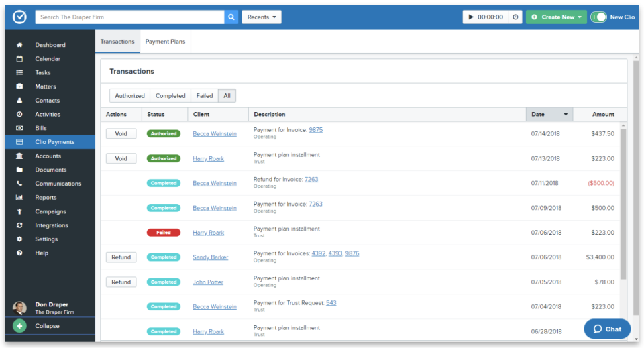
Task: Open Becca Weinstein on 07/14/2018 row
Action: click(x=215, y=134)
